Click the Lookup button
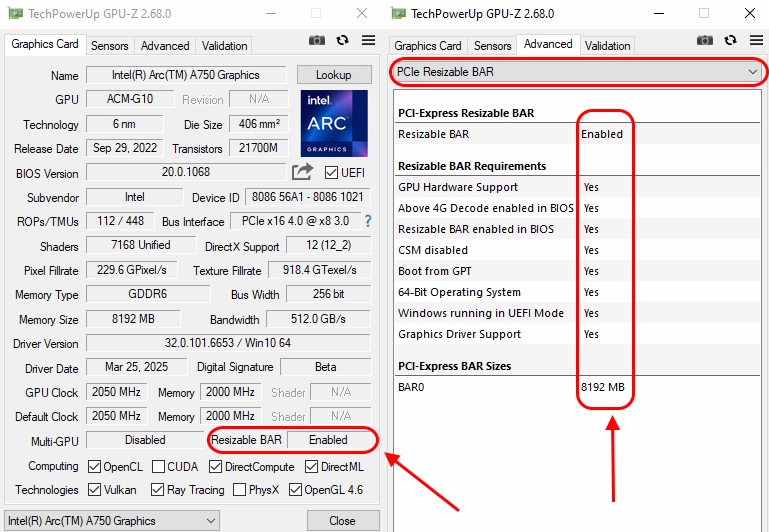The width and height of the screenshot is (769, 532). click(x=333, y=75)
